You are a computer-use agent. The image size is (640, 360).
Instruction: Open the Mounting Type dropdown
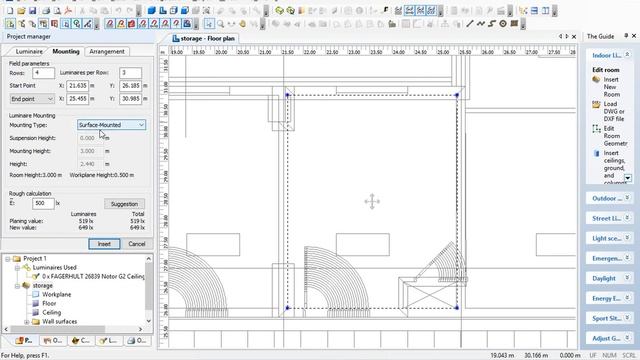click(x=111, y=125)
